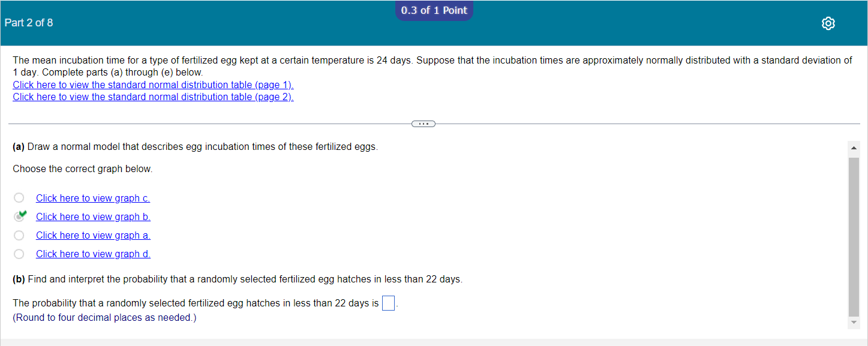This screenshot has height=346, width=868.
Task: Click the ellipsis divider to expand the question
Action: tap(424, 124)
